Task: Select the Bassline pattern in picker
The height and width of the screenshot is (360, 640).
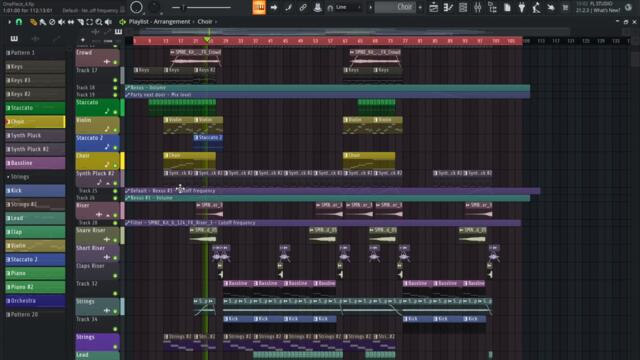Action: pyautogui.click(x=35, y=163)
